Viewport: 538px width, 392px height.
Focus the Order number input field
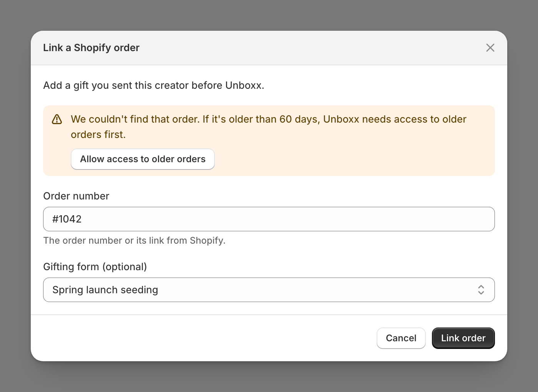269,219
